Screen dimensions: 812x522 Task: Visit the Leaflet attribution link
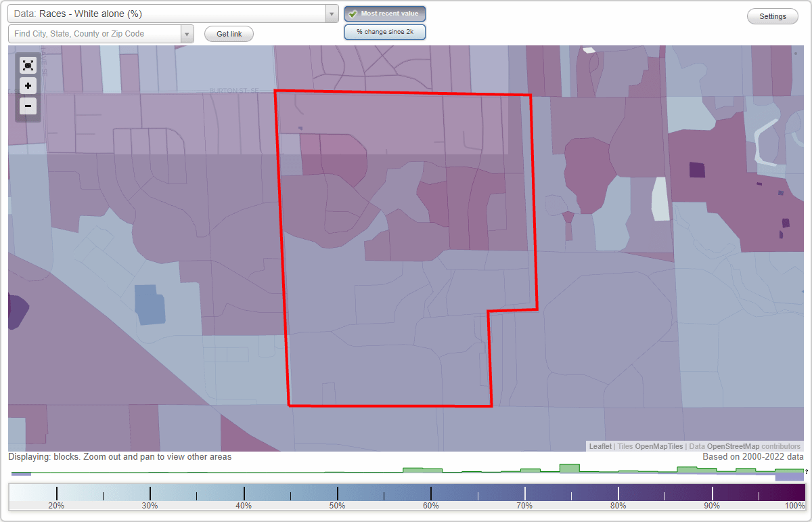pos(600,446)
